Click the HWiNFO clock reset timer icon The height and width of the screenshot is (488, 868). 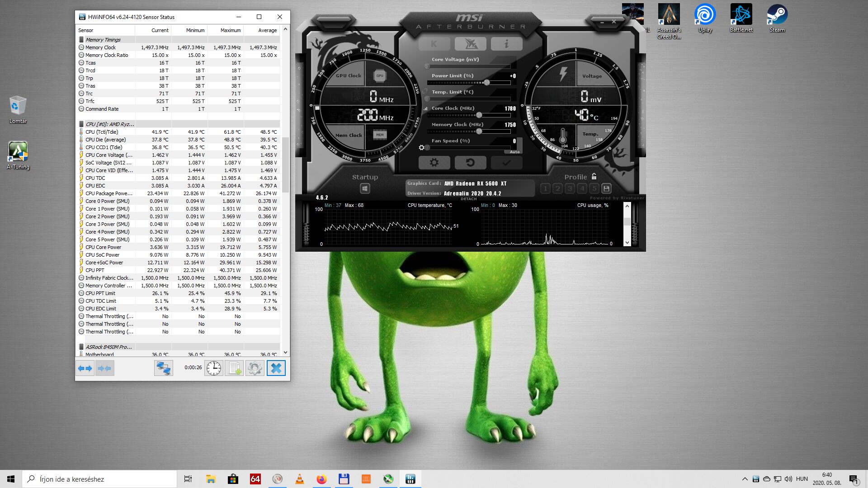[x=214, y=368]
